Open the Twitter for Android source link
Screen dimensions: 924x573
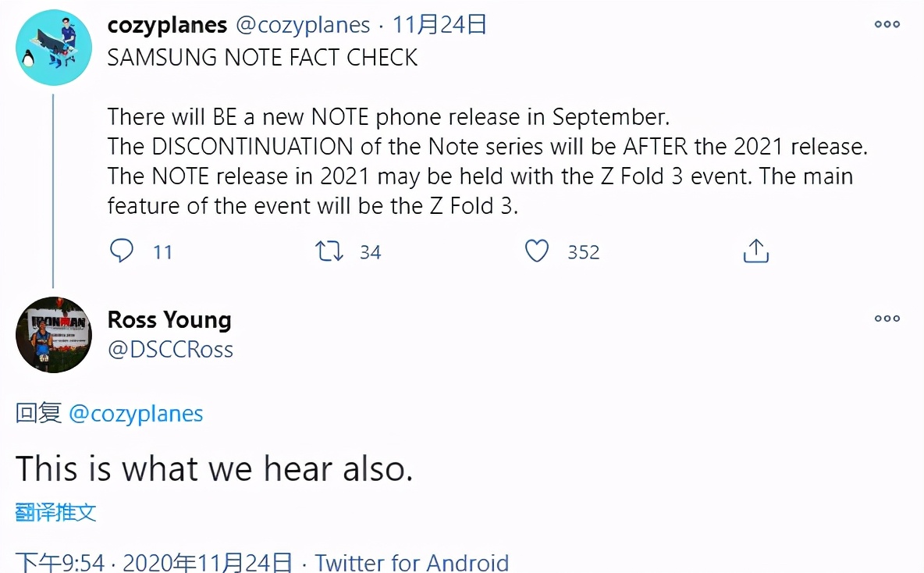click(x=412, y=563)
